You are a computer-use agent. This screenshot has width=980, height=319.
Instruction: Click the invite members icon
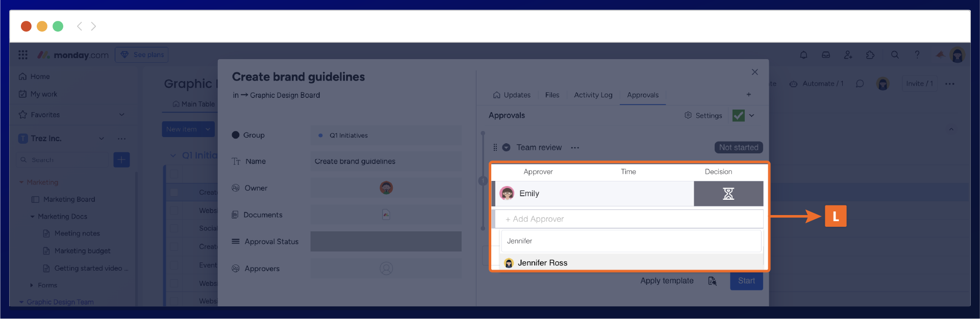tap(848, 55)
